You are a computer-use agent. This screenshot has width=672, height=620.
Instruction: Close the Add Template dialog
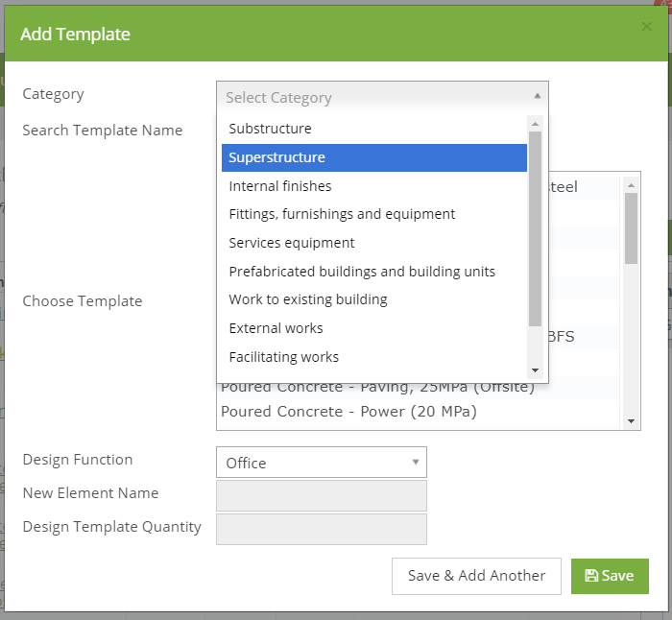click(x=647, y=27)
